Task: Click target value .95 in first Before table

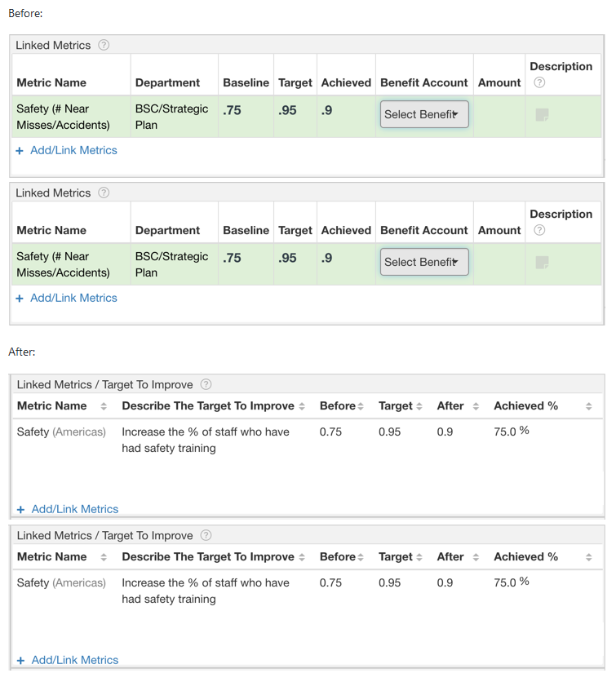Action: click(x=287, y=110)
